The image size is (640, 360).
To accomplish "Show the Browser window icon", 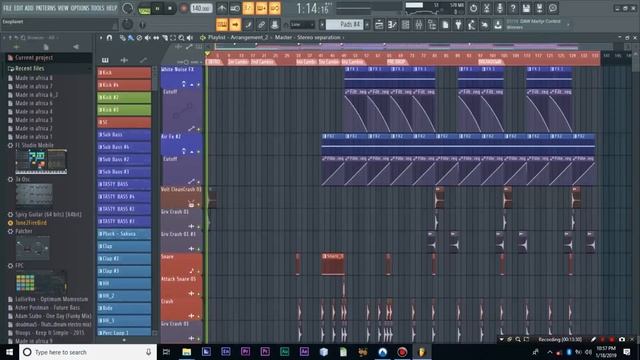I will pos(432,25).
